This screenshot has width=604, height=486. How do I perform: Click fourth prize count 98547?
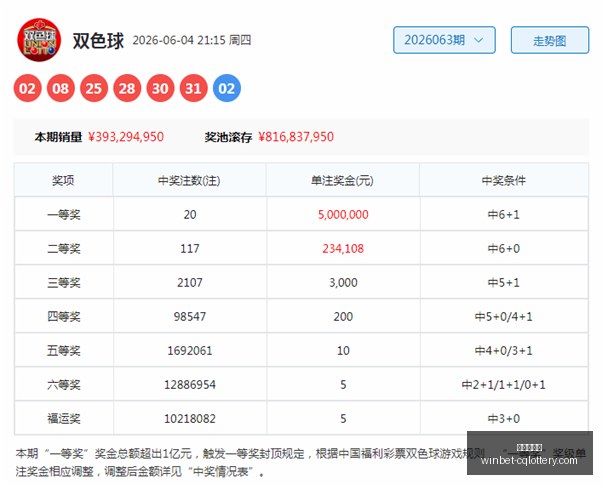pos(190,317)
